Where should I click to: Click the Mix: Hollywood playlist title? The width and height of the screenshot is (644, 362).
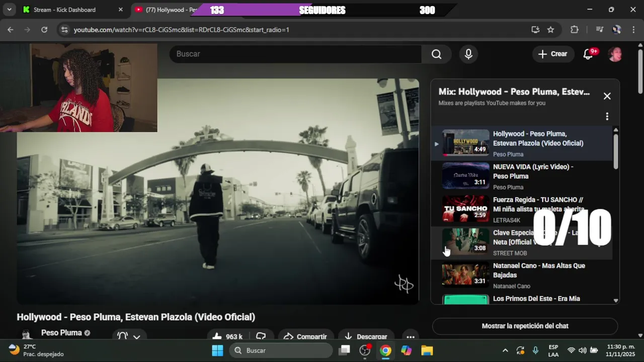514,92
